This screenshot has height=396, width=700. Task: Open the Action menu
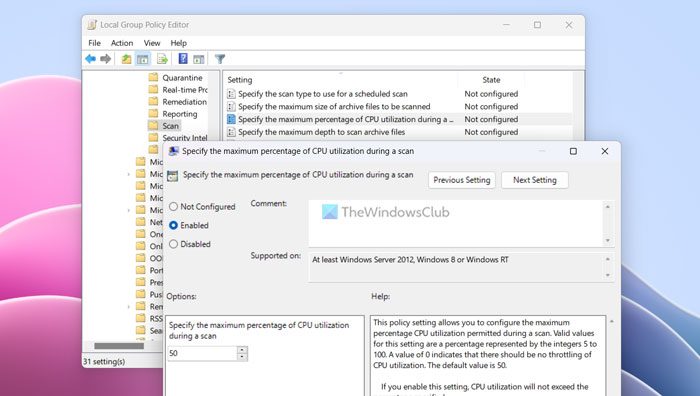click(122, 43)
